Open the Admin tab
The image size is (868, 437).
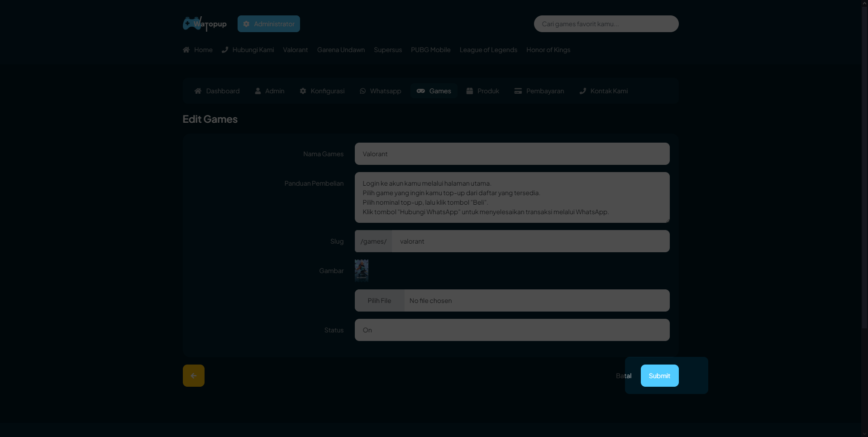pos(270,91)
